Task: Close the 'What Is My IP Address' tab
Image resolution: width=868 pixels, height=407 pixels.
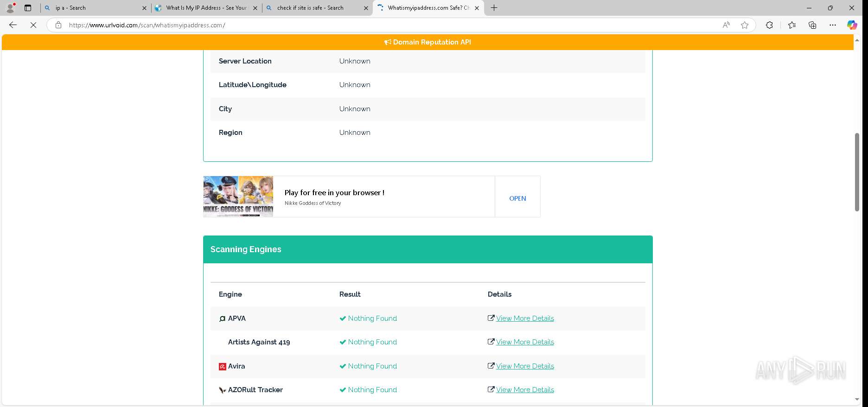Action: (255, 8)
